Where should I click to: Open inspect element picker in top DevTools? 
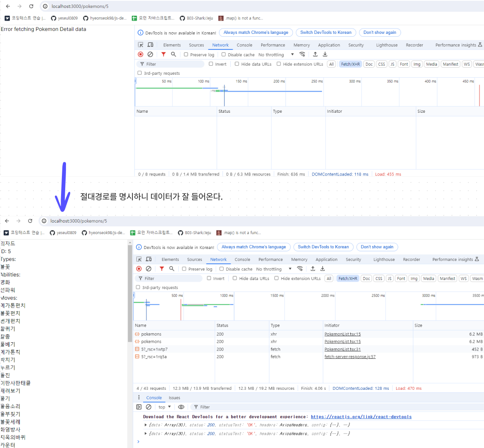click(x=140, y=45)
